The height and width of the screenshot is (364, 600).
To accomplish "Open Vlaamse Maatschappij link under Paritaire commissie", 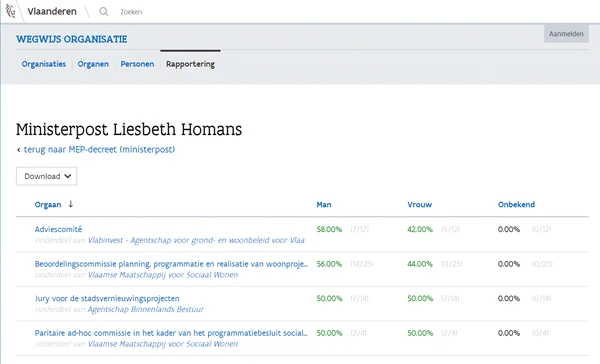I will pos(163,344).
